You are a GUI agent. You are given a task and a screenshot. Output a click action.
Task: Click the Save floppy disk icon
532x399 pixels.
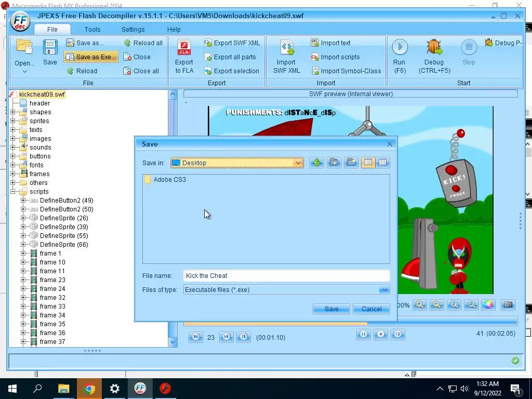click(50, 51)
